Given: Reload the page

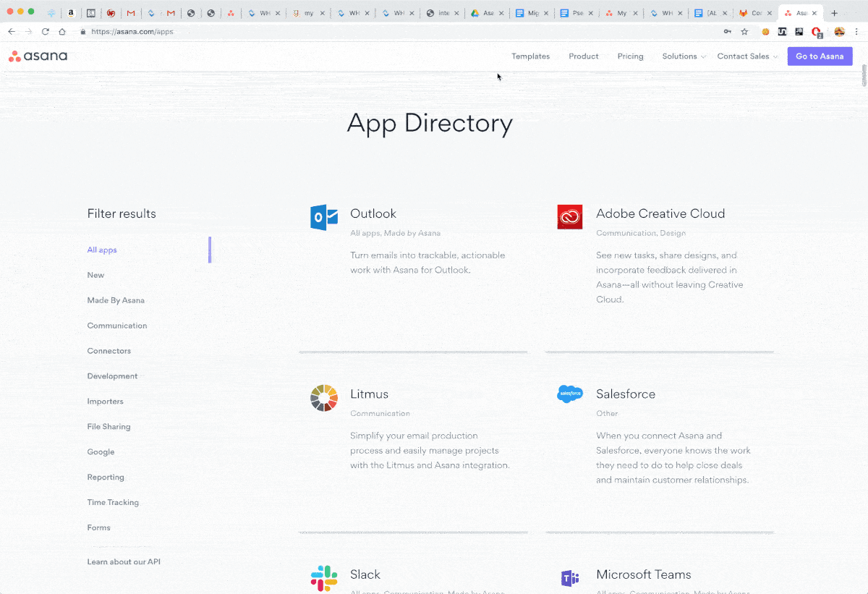Looking at the screenshot, I should 46,32.
